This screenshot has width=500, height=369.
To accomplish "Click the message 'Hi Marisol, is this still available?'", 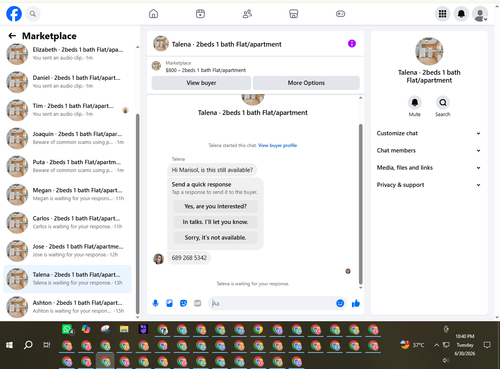I will tap(212, 170).
